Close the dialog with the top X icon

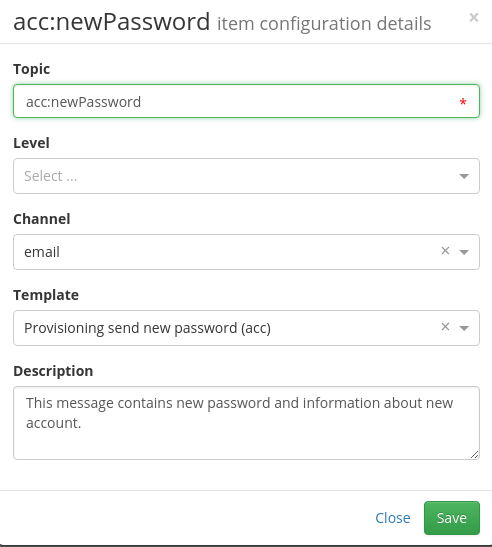pos(474,17)
